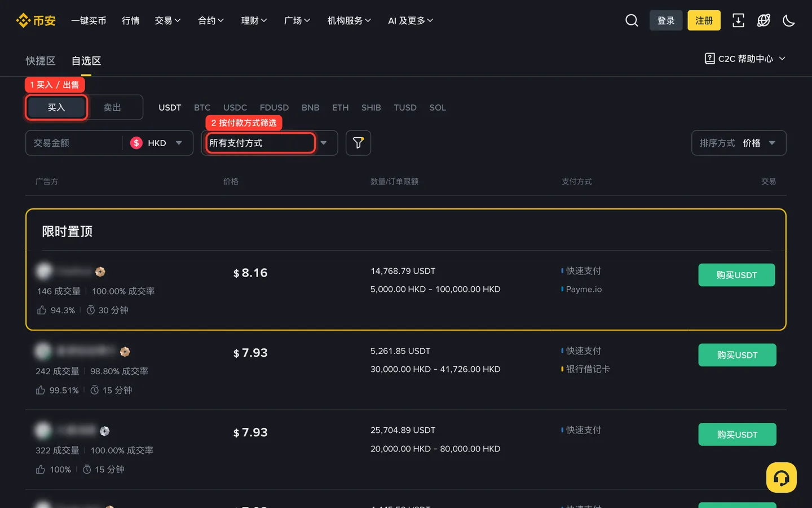Select the BTC coin tab
The image size is (812, 508).
click(202, 107)
